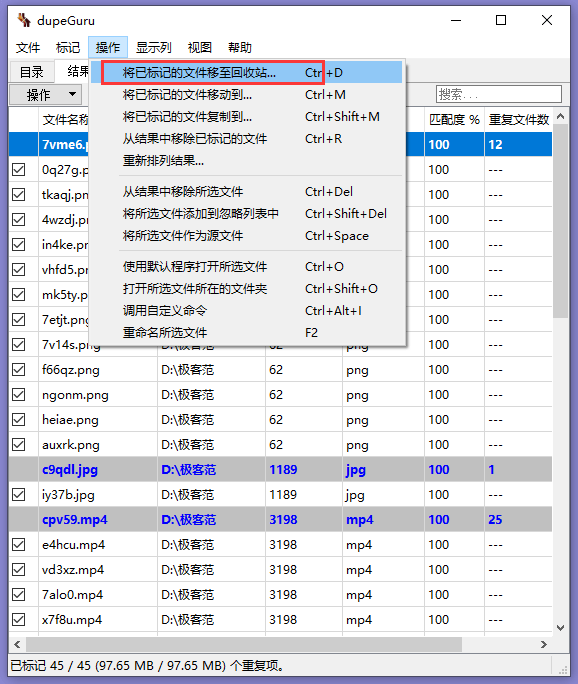Image resolution: width=578 pixels, height=684 pixels.
Task: Choose 将已标记的文件移动到
Action: point(246,94)
